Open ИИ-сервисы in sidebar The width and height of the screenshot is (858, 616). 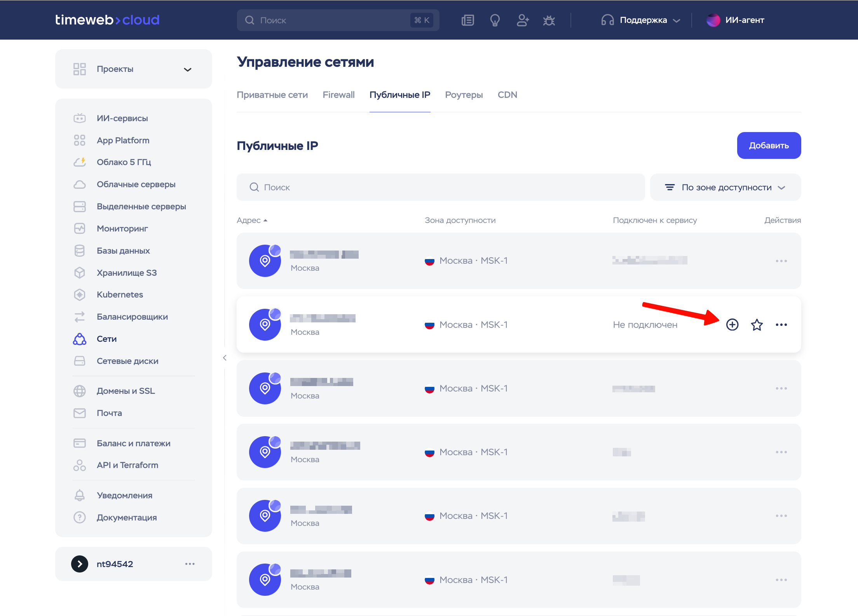tap(122, 118)
